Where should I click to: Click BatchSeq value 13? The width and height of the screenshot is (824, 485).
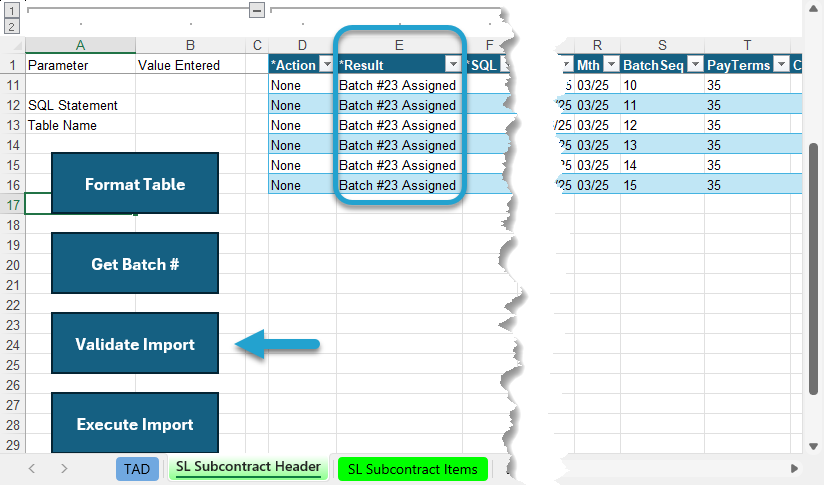click(662, 145)
